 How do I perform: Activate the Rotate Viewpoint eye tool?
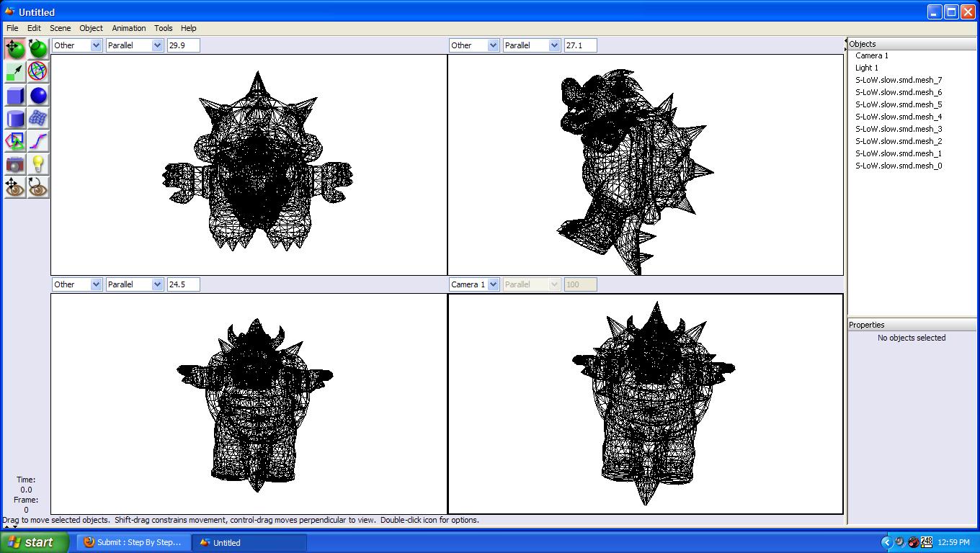38,187
